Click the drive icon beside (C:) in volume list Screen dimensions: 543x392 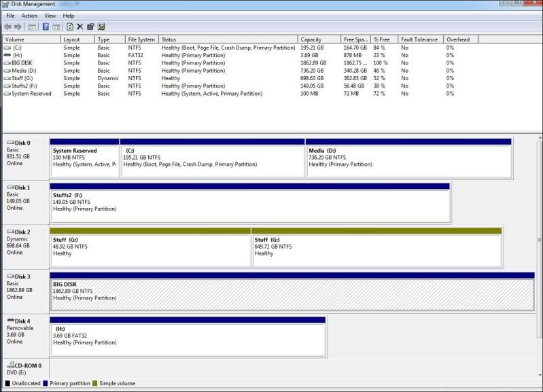pyautogui.click(x=7, y=48)
